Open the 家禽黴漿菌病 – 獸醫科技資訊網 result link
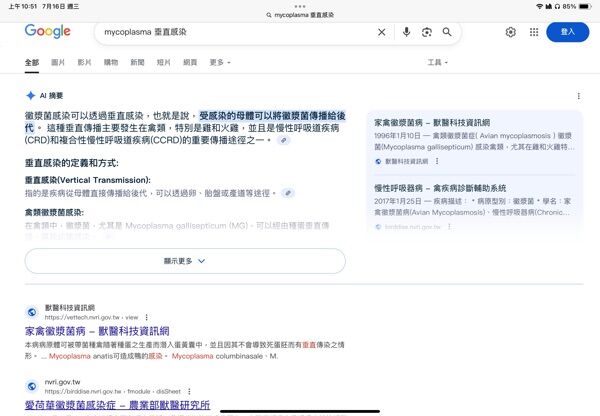 (x=96, y=330)
